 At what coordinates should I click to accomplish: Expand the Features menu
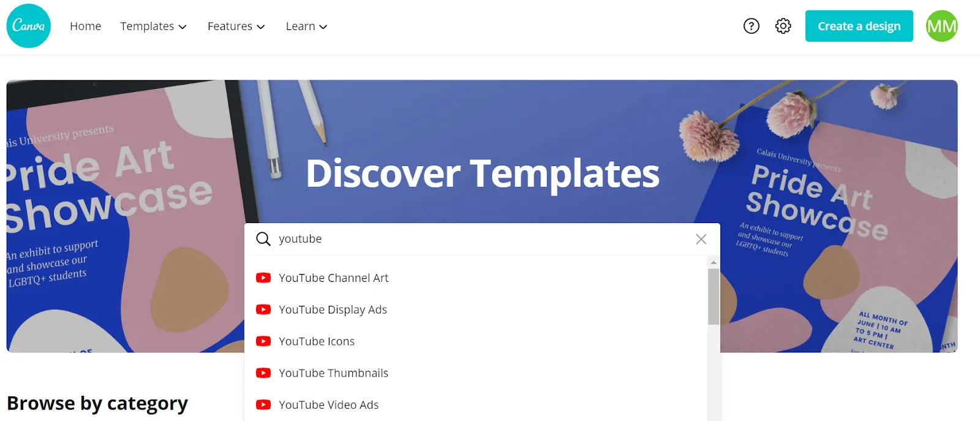[236, 26]
